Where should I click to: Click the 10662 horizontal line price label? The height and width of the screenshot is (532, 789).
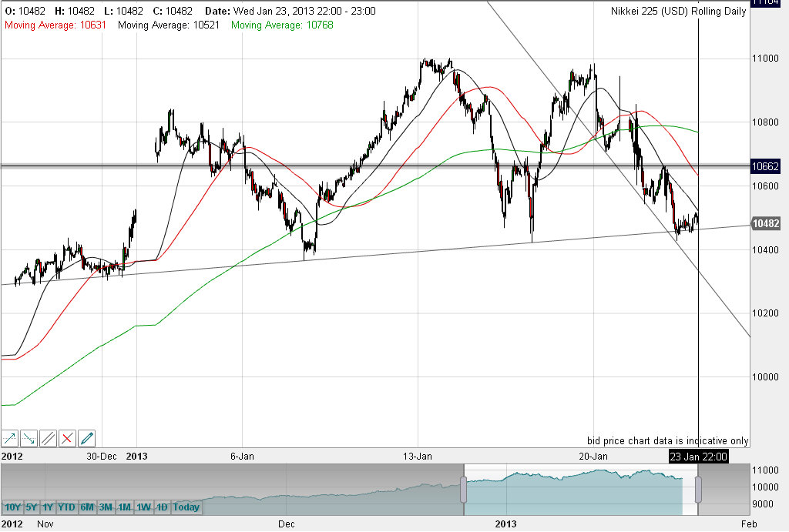[765, 166]
